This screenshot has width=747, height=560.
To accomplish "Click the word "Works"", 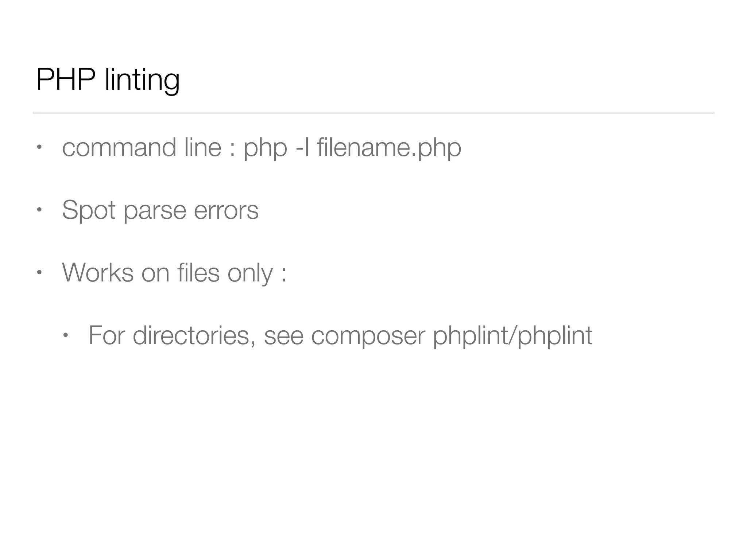I will (98, 273).
